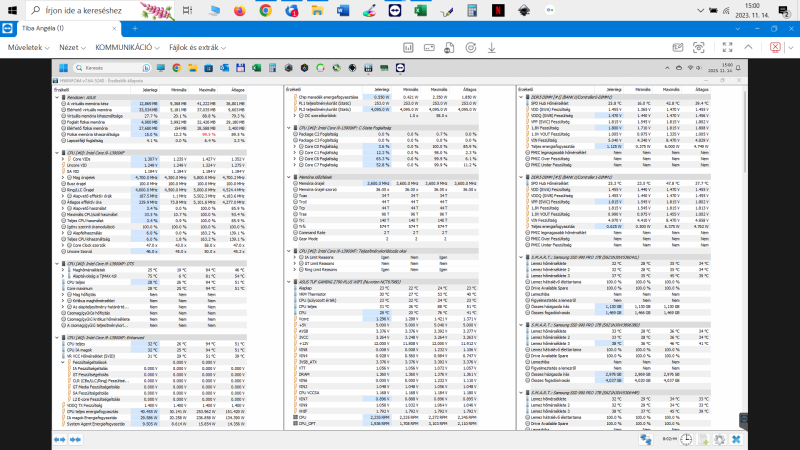This screenshot has height=450, width=800.
Task: Open HWiNFO sensor settings gear icon
Action: (x=720, y=439)
